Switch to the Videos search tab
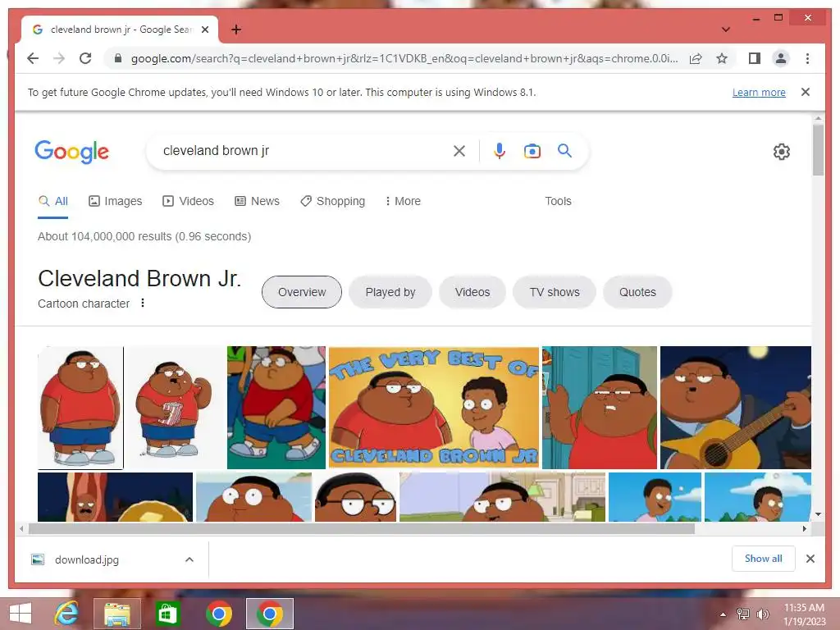 (188, 202)
